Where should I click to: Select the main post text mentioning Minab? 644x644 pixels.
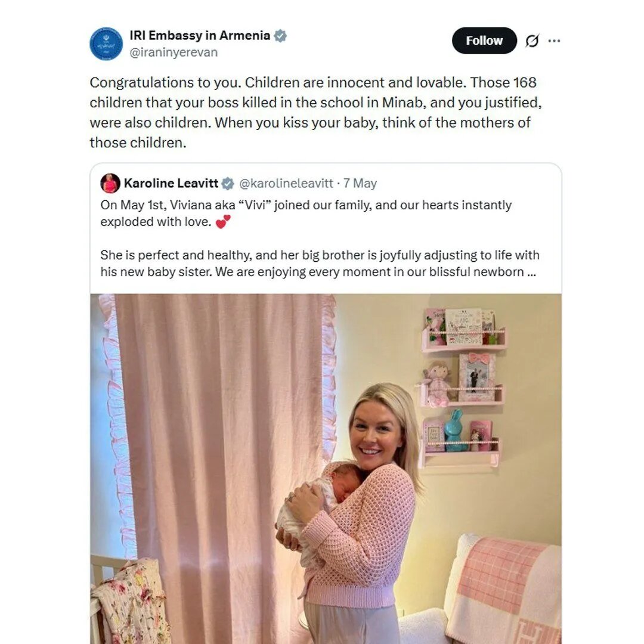click(316, 113)
